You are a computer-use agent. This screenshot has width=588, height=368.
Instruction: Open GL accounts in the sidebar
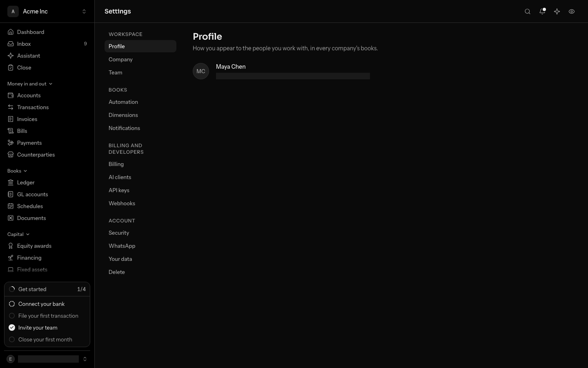tap(47, 194)
